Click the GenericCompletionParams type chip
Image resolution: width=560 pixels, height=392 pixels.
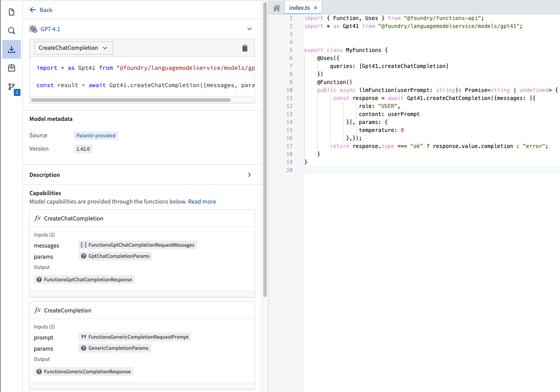tap(115, 348)
